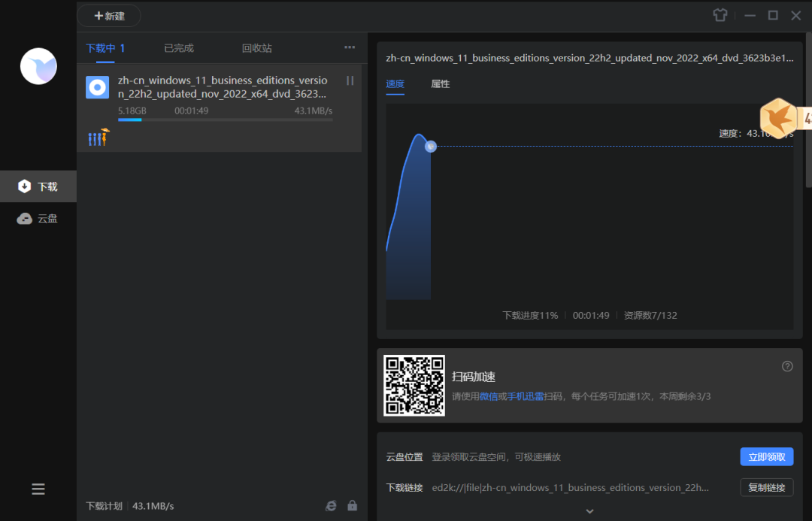Image resolution: width=812 pixels, height=521 pixels.
Task: Click the skin (shirt) icon in title bar
Action: (720, 15)
